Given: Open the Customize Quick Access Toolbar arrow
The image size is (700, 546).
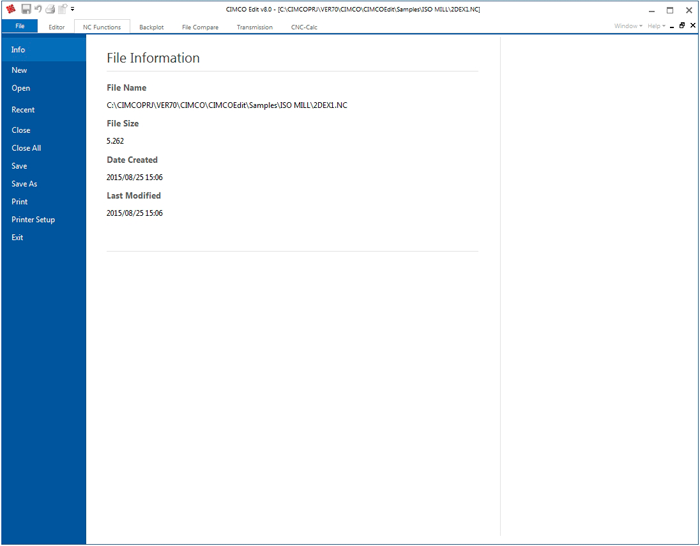Looking at the screenshot, I should [72, 9].
